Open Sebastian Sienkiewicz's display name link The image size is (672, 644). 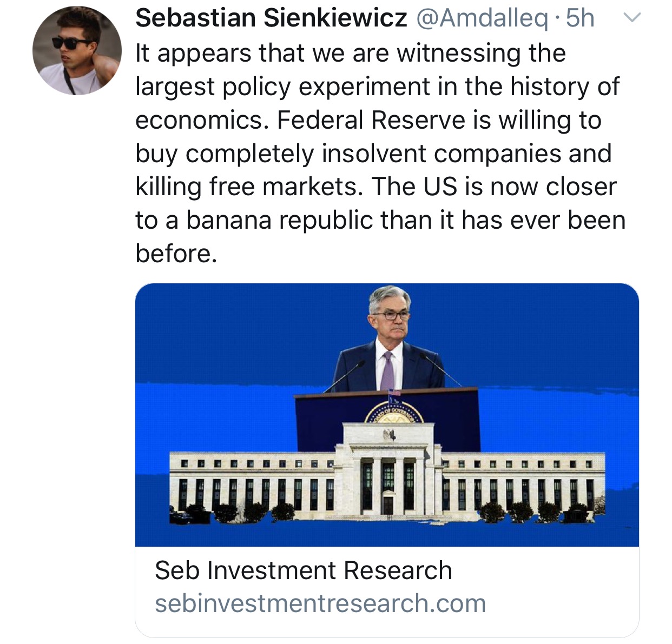[271, 18]
